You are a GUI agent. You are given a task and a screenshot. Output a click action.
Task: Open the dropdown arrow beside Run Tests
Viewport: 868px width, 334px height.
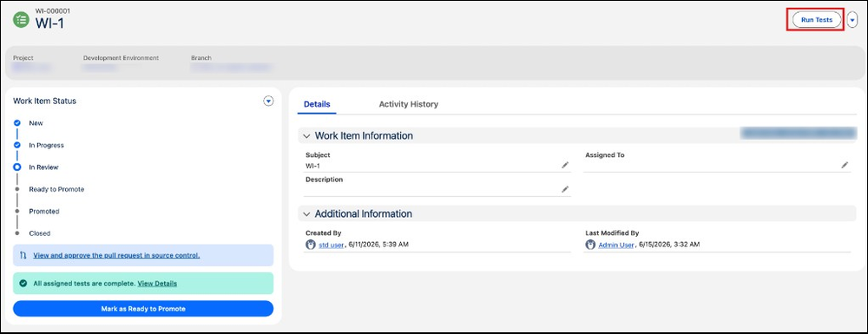pos(852,20)
